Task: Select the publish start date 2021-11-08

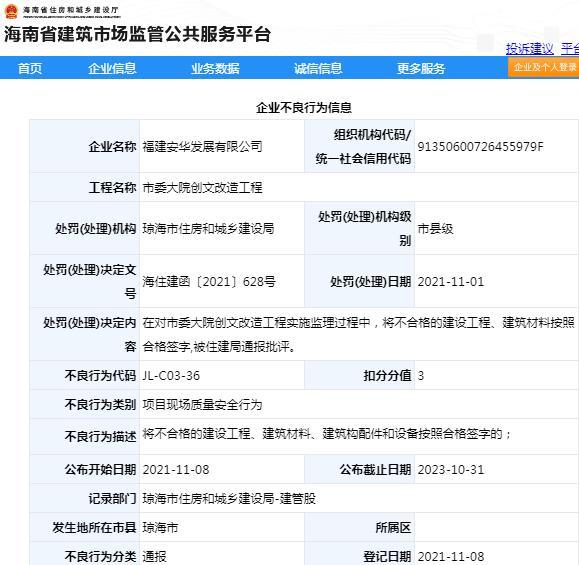Action: point(176,470)
